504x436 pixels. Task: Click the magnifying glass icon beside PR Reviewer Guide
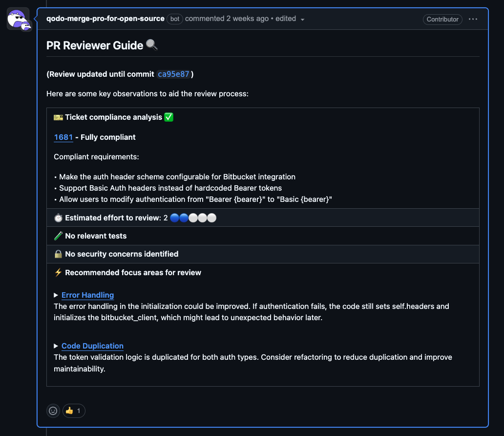(152, 45)
